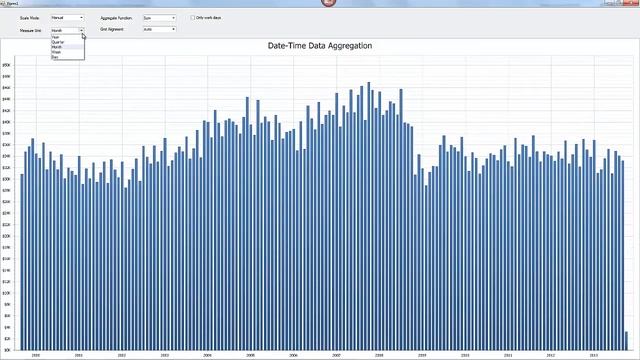Choose Quarter in Measure Unit list
This screenshot has width=640, height=360.
67,42
